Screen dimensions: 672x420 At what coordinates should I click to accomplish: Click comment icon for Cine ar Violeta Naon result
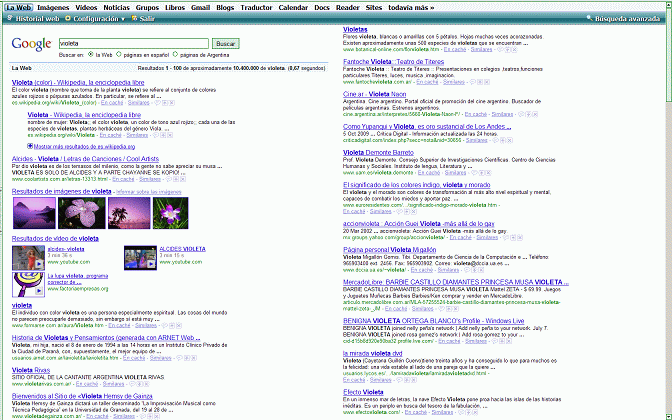coord(521,114)
